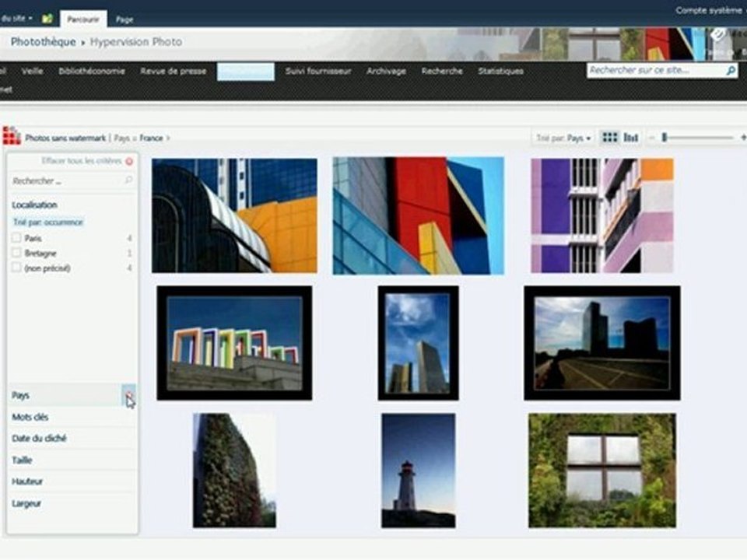This screenshot has height=560, width=747.
Task: Click the red clear-all-criteria icon
Action: (x=129, y=162)
